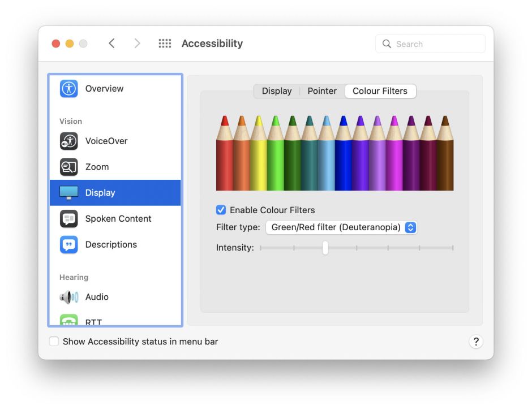This screenshot has height=410, width=532.
Task: Click the help question mark button
Action: point(476,342)
